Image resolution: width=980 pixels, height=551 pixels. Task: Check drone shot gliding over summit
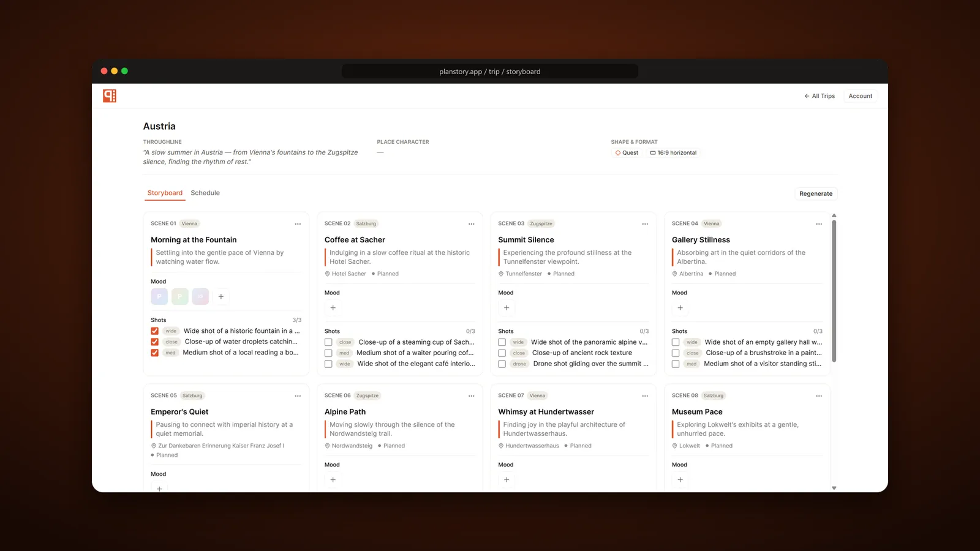(x=502, y=364)
